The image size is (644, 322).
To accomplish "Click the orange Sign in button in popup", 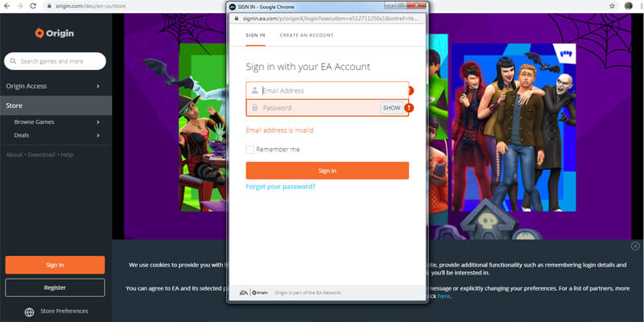I will (328, 171).
